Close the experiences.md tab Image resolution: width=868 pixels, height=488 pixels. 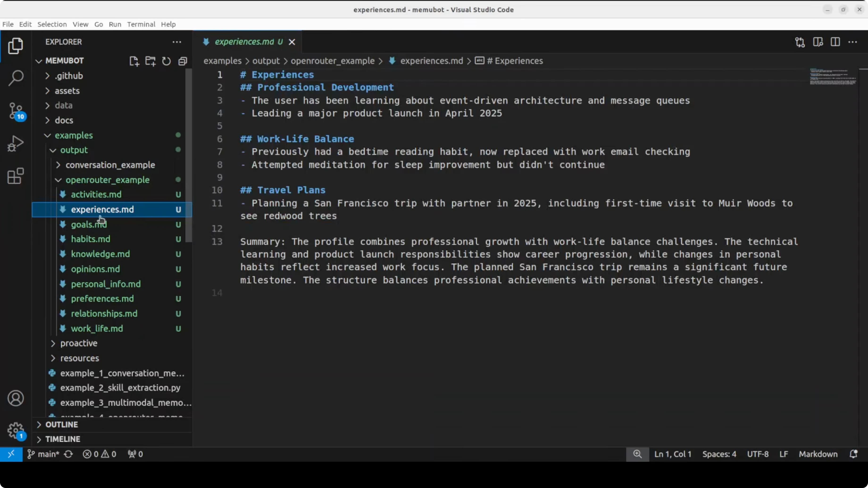[292, 42]
